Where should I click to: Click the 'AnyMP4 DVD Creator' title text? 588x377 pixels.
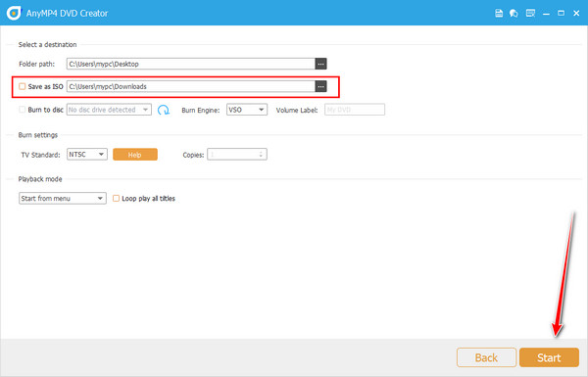point(67,13)
